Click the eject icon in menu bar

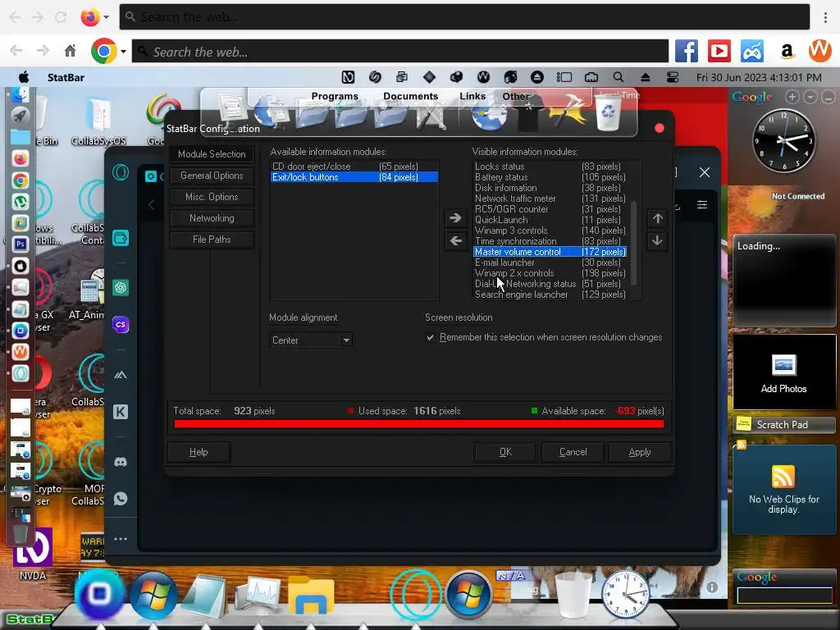[645, 78]
